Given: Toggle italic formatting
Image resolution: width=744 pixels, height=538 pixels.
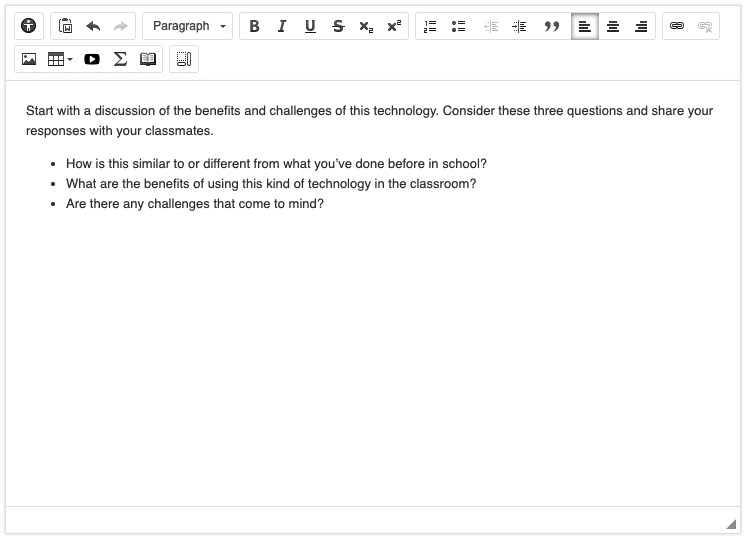Looking at the screenshot, I should pyautogui.click(x=282, y=26).
